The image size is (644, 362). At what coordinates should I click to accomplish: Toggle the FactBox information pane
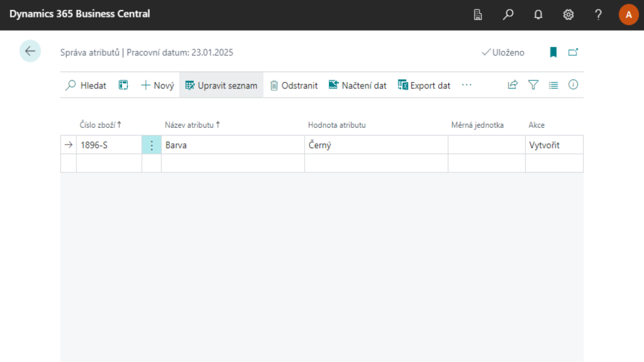[573, 85]
